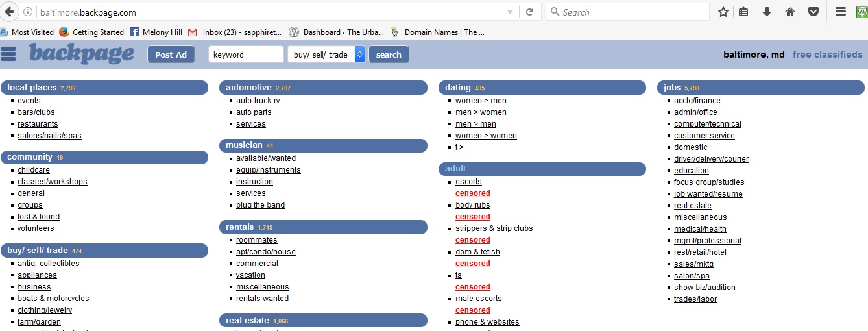The width and height of the screenshot is (868, 331).
Task: Click the address bar URL
Action: 88,12
